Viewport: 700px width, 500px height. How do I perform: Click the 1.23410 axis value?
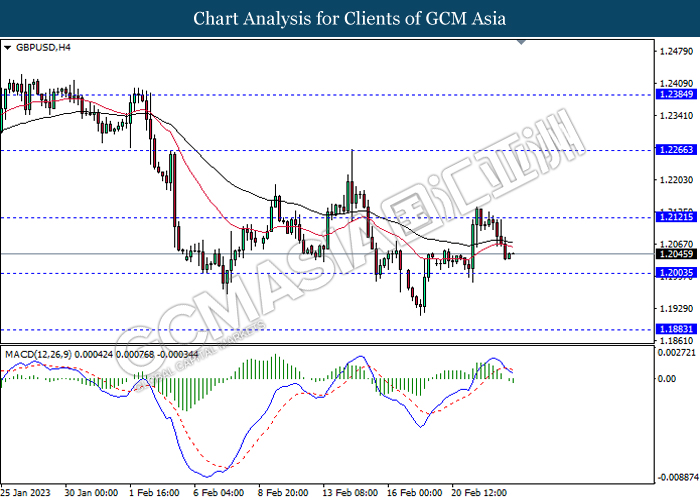coord(676,116)
